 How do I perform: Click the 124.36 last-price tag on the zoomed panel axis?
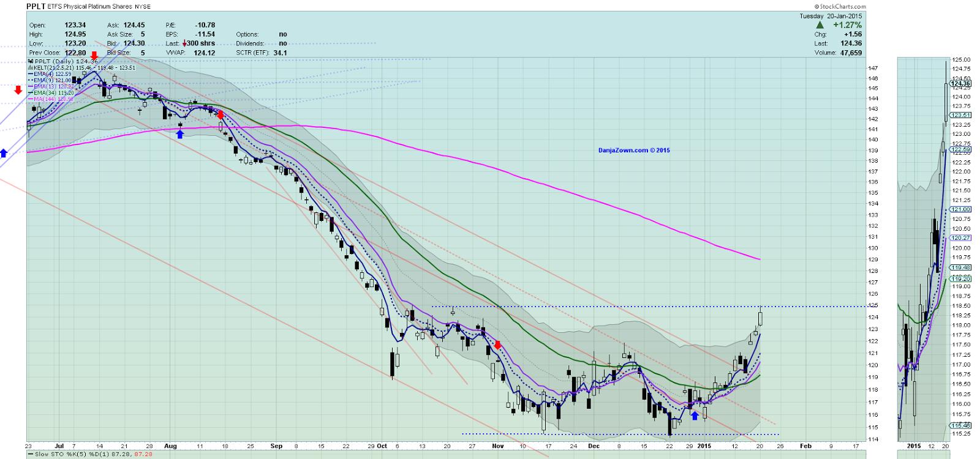click(960, 83)
